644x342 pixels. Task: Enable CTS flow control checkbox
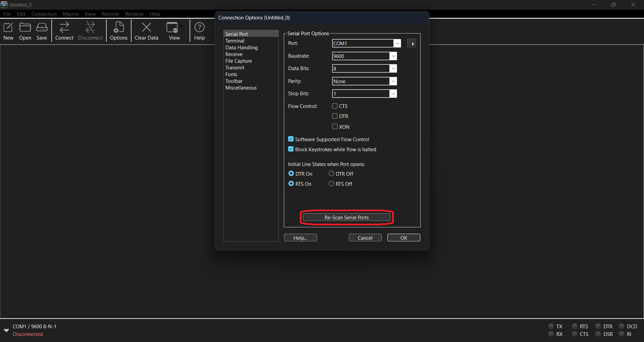(x=335, y=106)
